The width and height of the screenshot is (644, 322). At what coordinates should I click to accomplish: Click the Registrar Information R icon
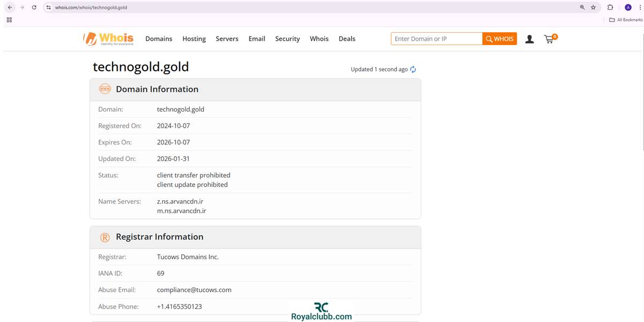(105, 237)
